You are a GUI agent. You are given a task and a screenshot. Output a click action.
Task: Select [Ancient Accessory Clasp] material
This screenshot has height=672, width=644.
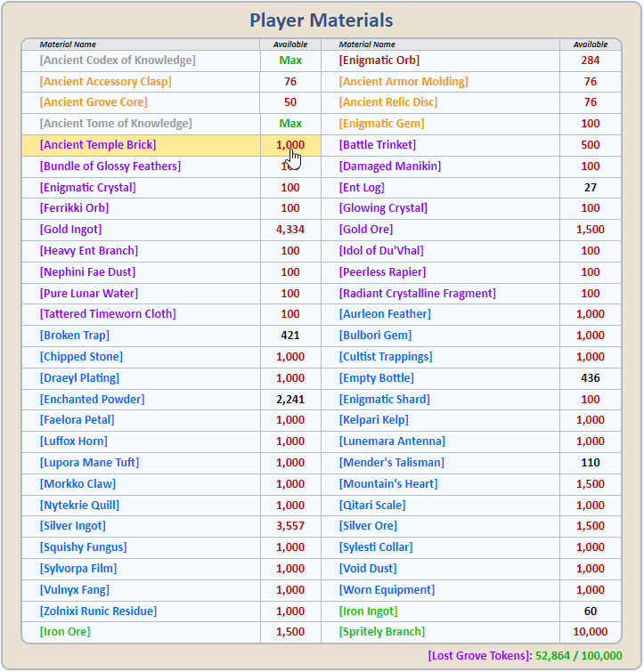tap(105, 82)
